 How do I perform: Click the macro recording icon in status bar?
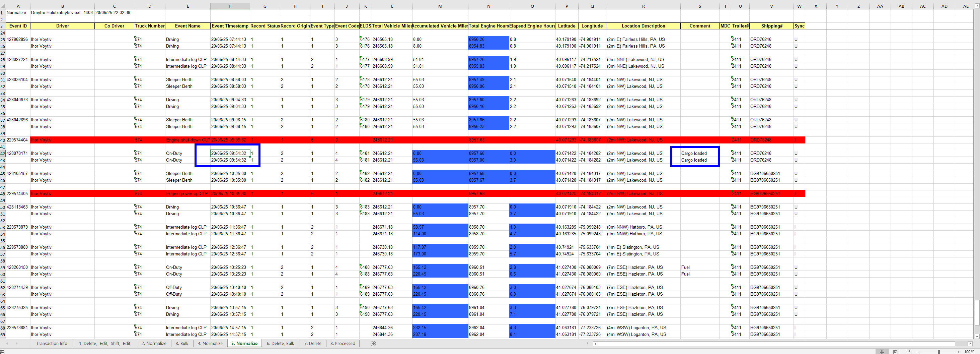pyautogui.click(x=2, y=351)
